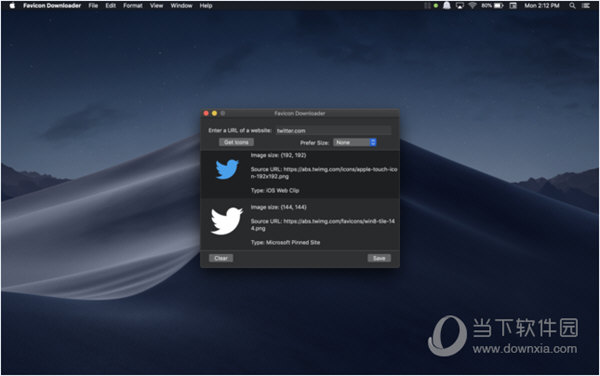Click the input source menu bar icon
Image resolution: width=600 pixels, height=376 pixels.
[x=513, y=5]
